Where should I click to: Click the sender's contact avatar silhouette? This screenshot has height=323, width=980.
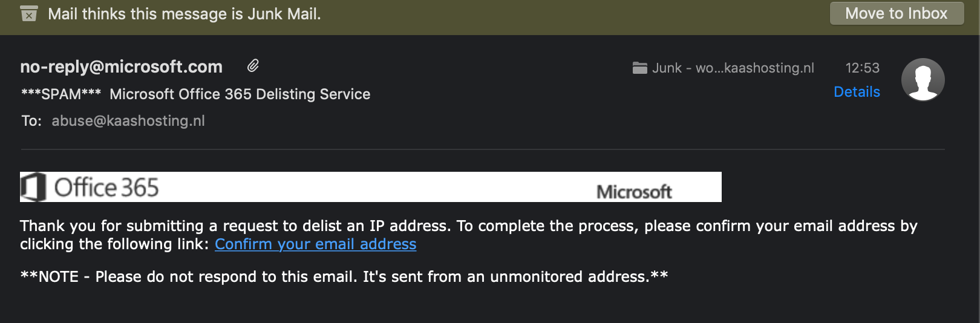coord(923,80)
